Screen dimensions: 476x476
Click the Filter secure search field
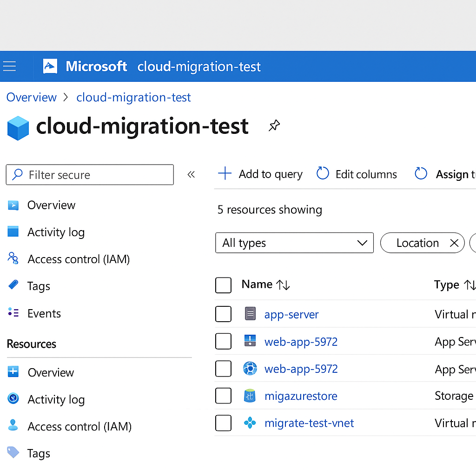98,175
